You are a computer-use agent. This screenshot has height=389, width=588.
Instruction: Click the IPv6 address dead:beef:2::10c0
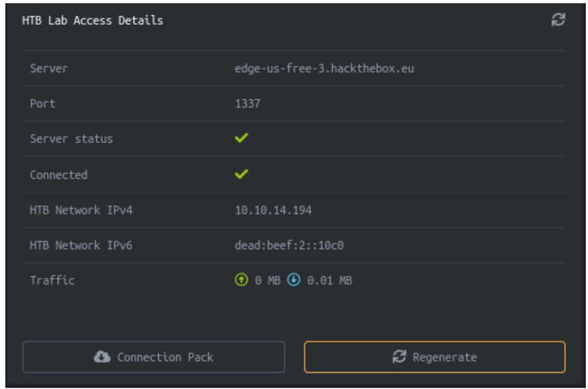289,246
